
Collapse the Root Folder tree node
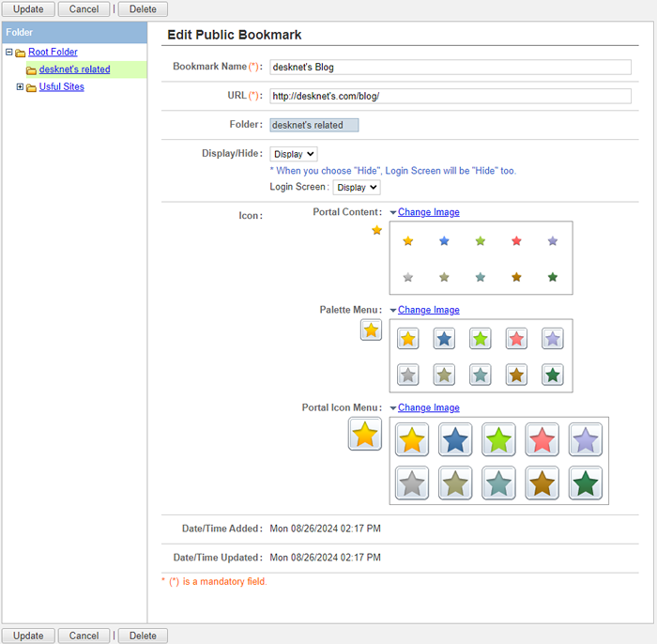(x=8, y=52)
